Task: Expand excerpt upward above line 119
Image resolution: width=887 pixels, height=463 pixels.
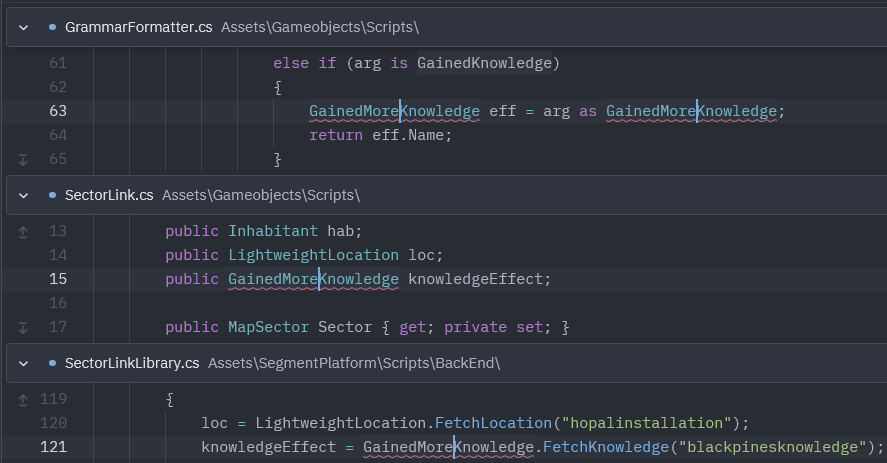Action: (x=23, y=399)
